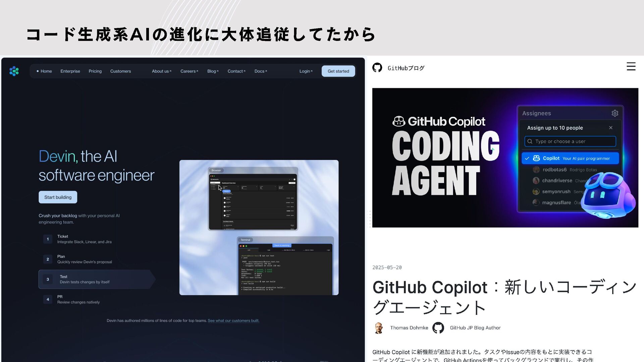The width and height of the screenshot is (644, 362).
Task: Select rodbotas6 as an assignee
Action: click(554, 170)
